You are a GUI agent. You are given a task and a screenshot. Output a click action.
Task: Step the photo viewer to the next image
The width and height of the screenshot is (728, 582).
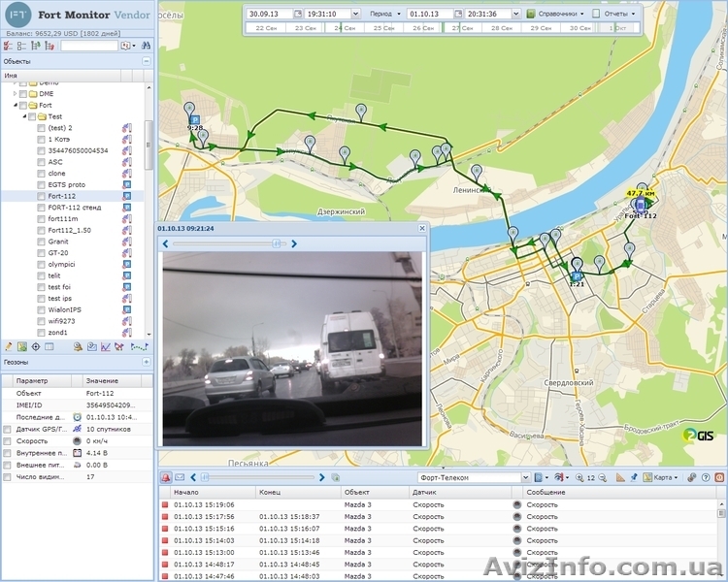tap(294, 243)
